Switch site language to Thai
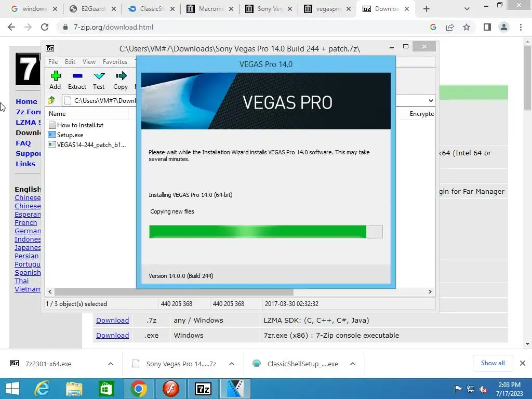532x399 pixels. point(22,281)
